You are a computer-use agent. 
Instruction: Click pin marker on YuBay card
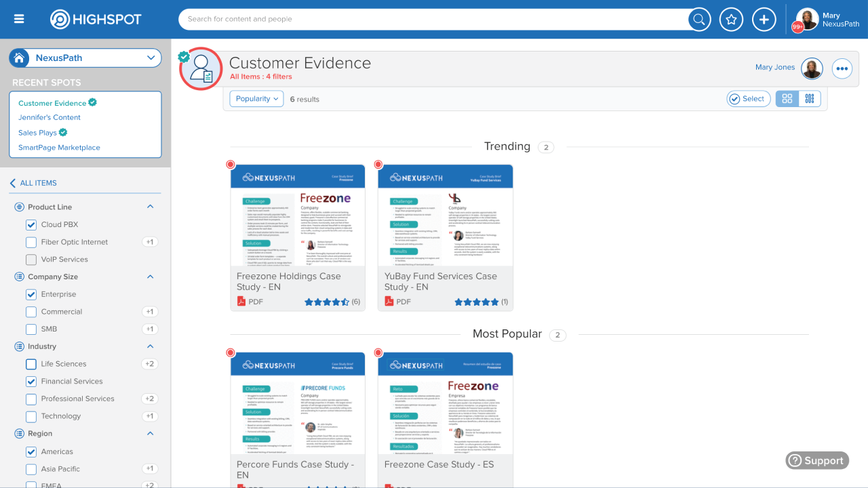click(x=378, y=165)
